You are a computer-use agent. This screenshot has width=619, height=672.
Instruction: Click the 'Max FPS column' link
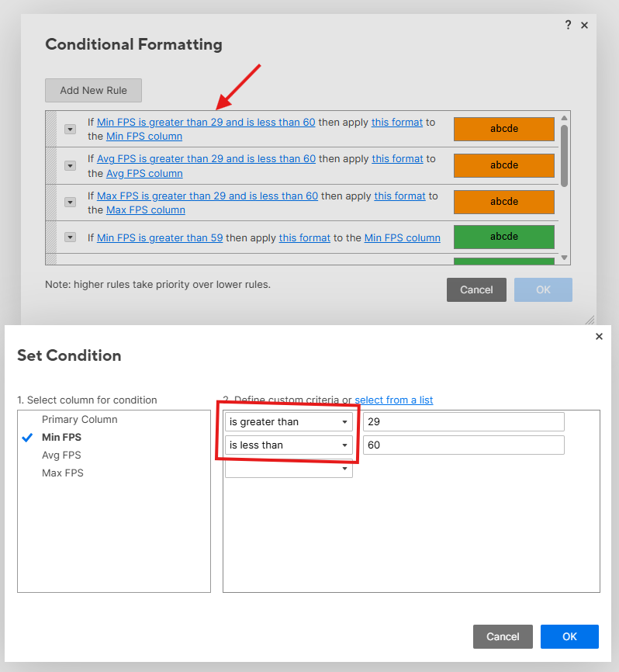pos(146,210)
